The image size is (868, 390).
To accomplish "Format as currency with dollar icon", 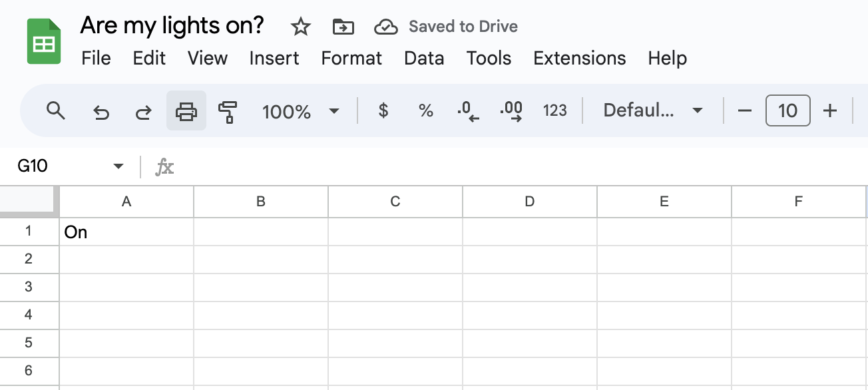I will 383,111.
